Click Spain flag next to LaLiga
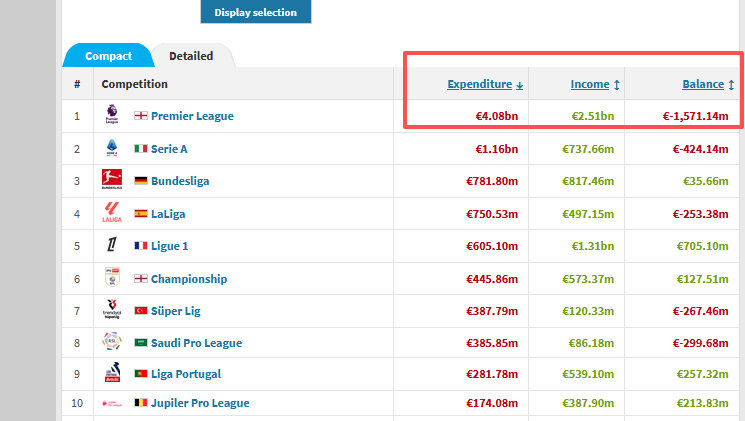Viewport: 745px width, 421px height. point(141,213)
